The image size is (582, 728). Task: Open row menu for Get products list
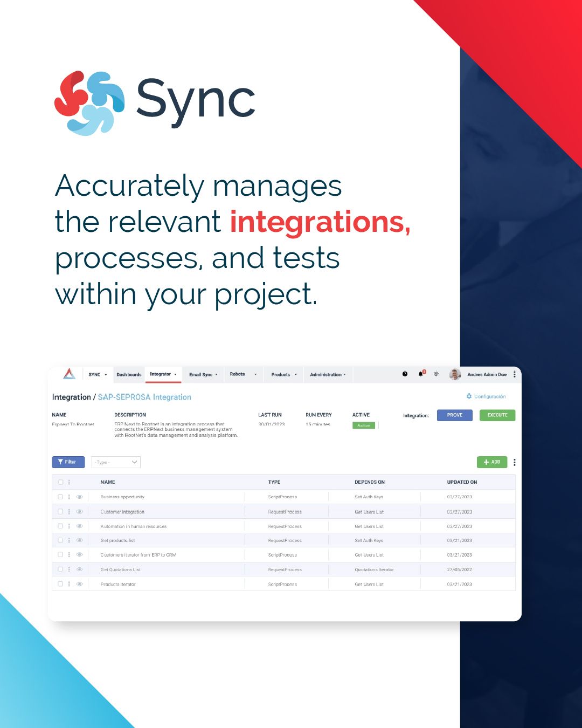click(x=69, y=540)
